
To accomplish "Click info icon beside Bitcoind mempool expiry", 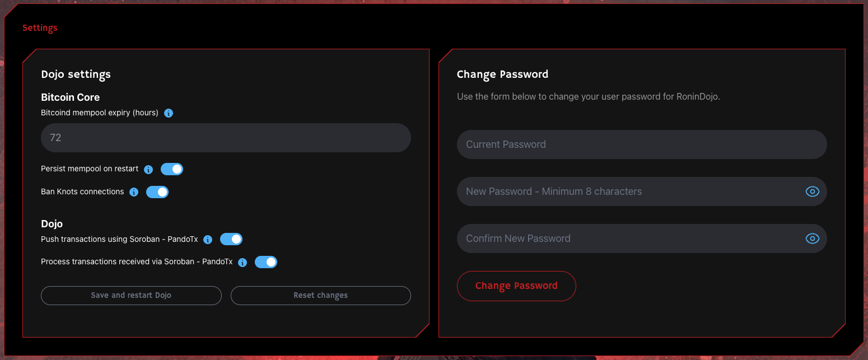I will coord(169,113).
